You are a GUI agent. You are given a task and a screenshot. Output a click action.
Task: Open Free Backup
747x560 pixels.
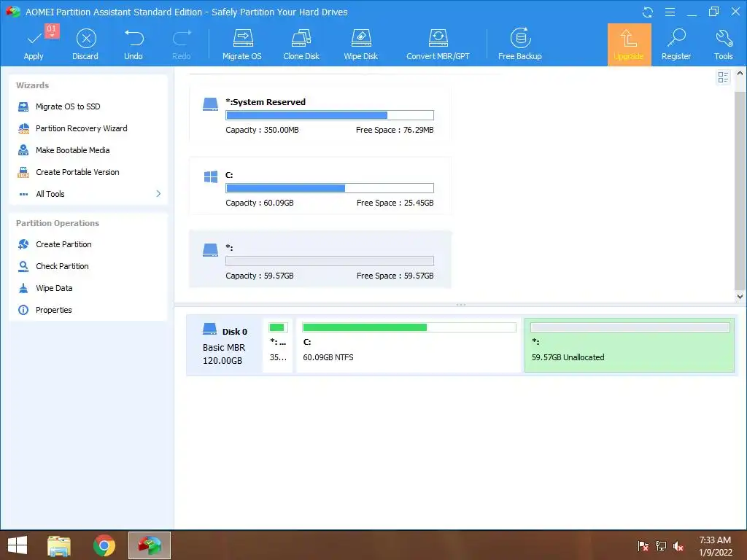pyautogui.click(x=519, y=44)
